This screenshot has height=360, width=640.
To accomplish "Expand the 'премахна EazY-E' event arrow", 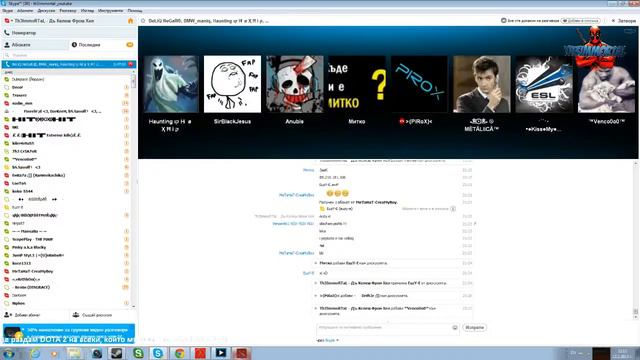I will point(316,283).
